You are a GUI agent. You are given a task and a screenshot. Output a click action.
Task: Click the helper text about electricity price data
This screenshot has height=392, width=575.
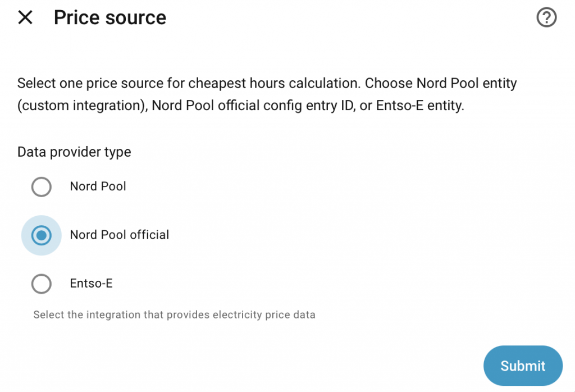pyautogui.click(x=174, y=314)
